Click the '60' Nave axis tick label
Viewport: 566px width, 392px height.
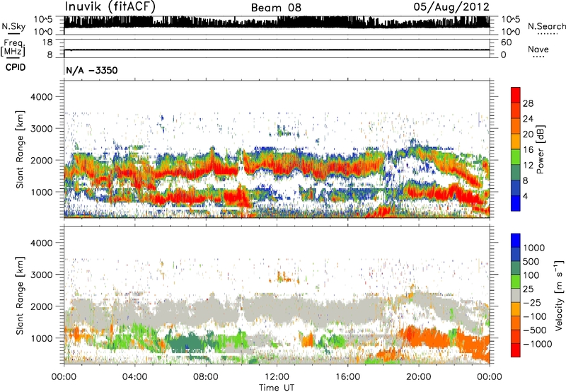(x=506, y=42)
